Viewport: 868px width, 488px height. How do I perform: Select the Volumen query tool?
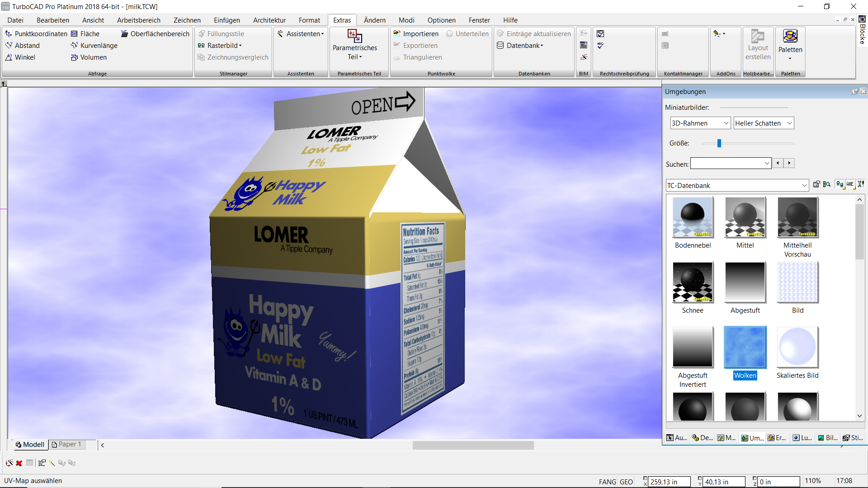pyautogui.click(x=89, y=57)
